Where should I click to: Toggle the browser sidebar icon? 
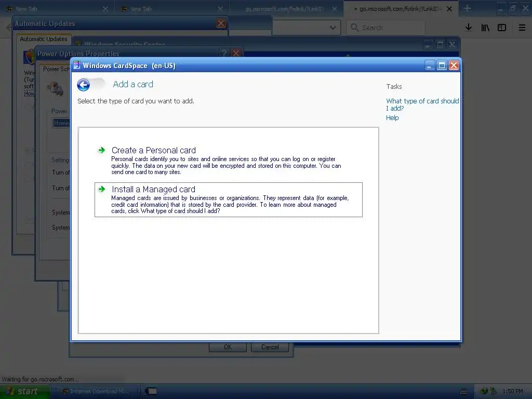pos(502,28)
